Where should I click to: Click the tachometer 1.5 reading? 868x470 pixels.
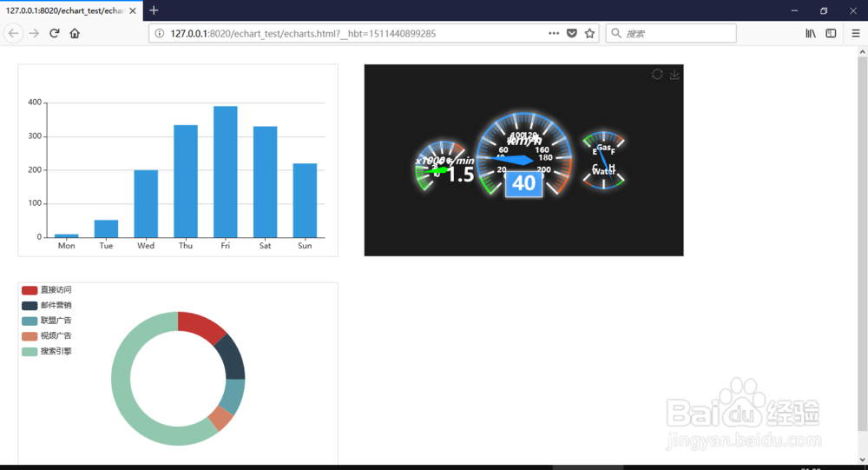click(461, 175)
